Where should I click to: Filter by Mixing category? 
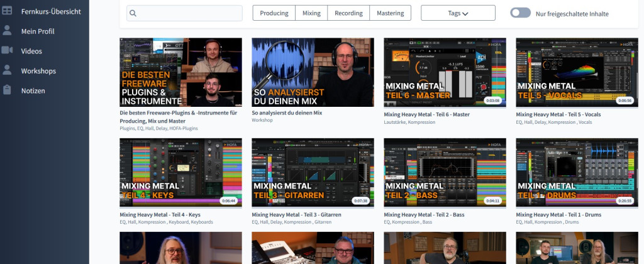point(311,13)
